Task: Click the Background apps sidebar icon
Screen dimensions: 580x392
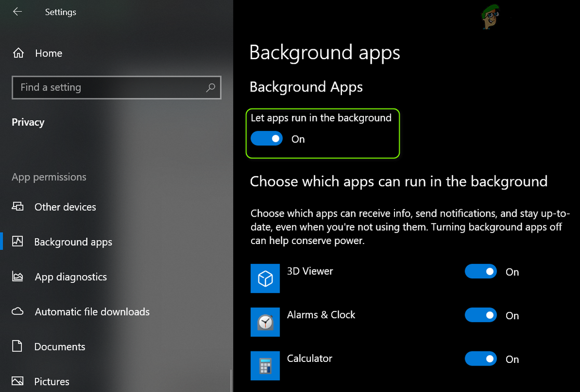Action: pos(17,241)
